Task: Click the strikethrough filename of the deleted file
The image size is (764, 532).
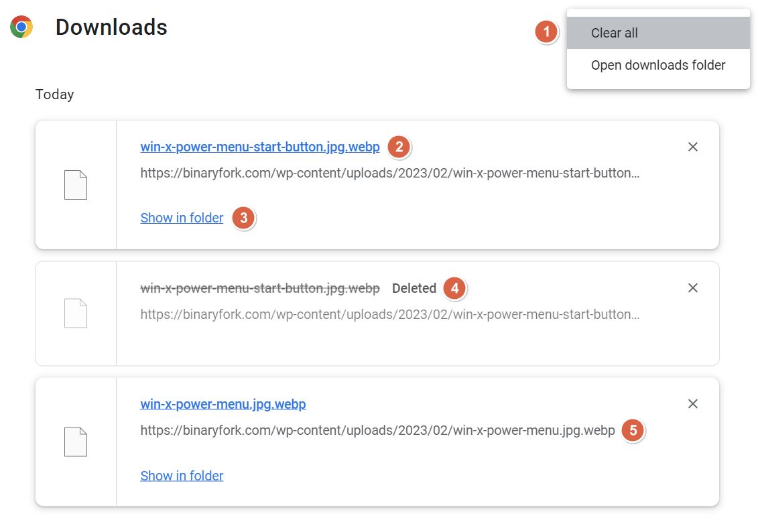Action: coord(259,288)
